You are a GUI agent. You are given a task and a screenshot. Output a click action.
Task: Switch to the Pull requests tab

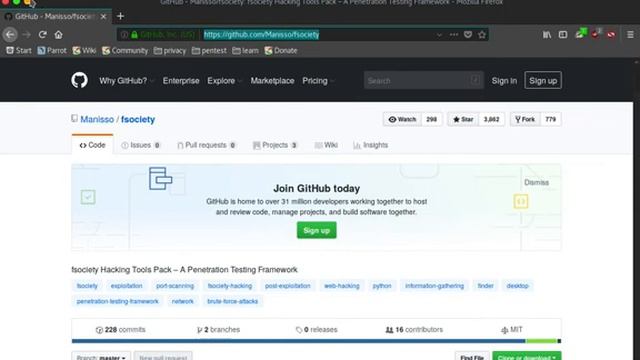[x=207, y=145]
